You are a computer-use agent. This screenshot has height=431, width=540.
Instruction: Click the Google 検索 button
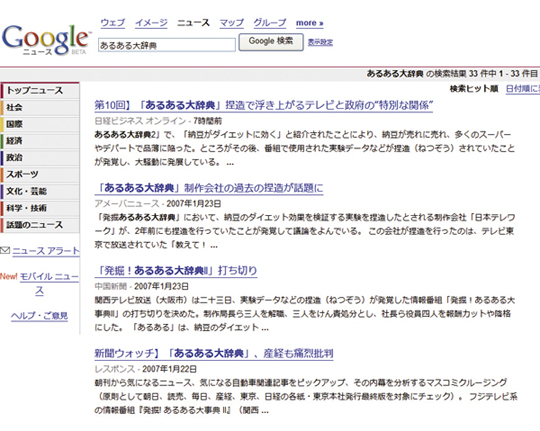[x=271, y=42]
